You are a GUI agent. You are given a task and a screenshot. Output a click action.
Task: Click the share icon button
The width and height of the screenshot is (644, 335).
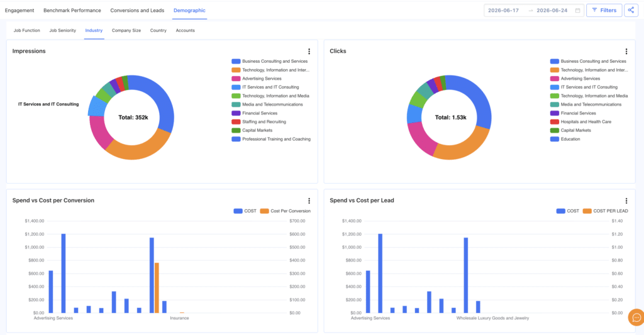pyautogui.click(x=631, y=10)
